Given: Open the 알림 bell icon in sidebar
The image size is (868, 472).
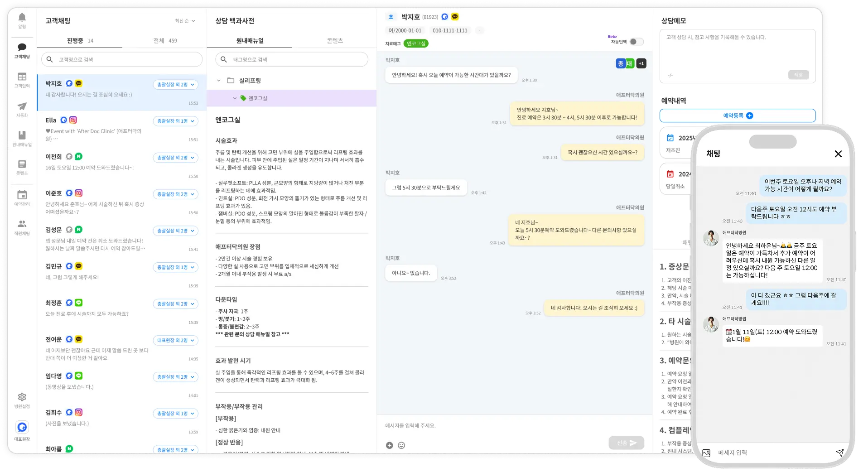Looking at the screenshot, I should [x=22, y=17].
